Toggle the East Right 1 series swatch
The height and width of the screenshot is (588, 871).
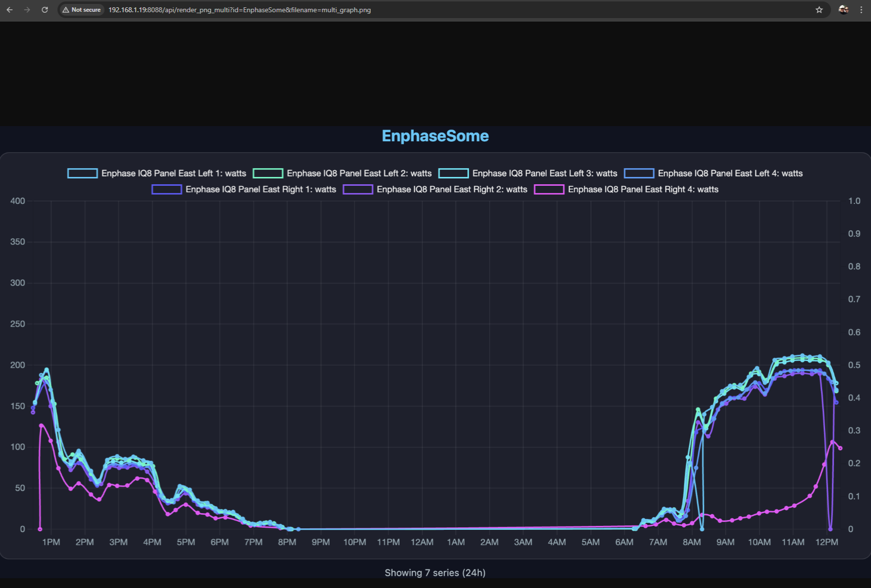point(167,190)
